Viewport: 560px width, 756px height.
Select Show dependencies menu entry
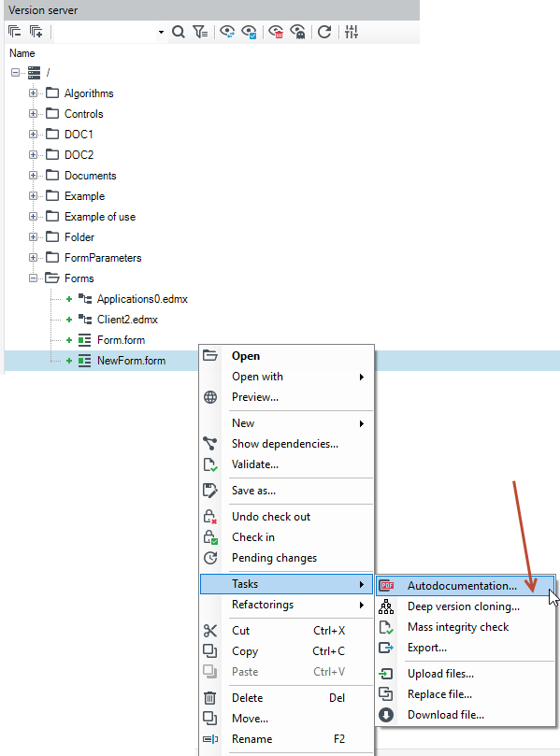(x=286, y=444)
